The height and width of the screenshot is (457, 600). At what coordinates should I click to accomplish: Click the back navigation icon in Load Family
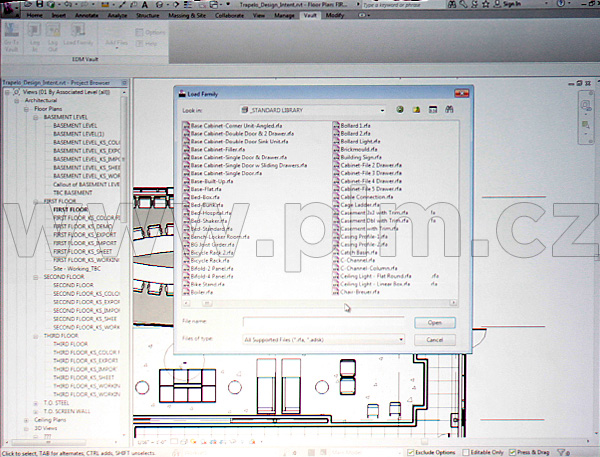(399, 108)
